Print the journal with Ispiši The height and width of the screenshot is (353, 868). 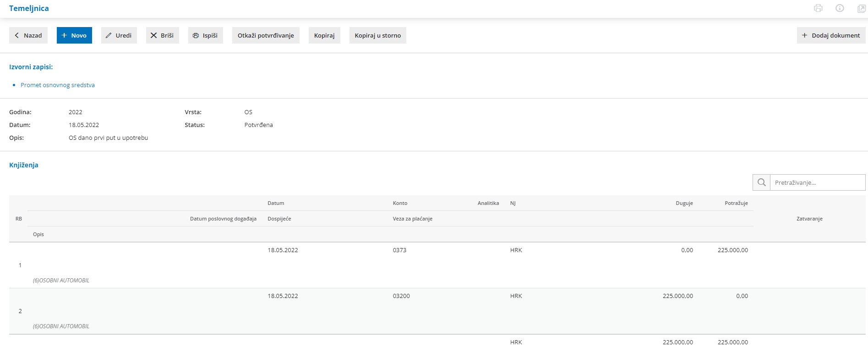coord(206,35)
